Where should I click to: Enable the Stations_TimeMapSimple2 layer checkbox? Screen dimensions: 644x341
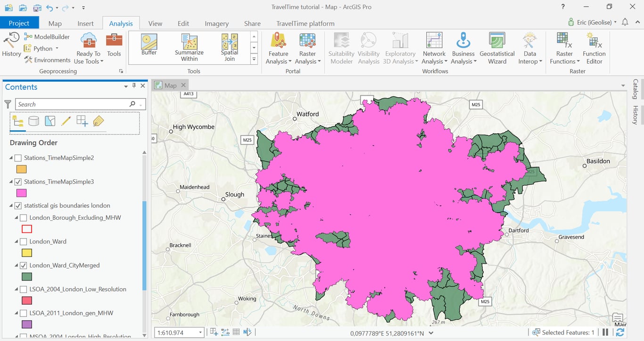pos(18,158)
